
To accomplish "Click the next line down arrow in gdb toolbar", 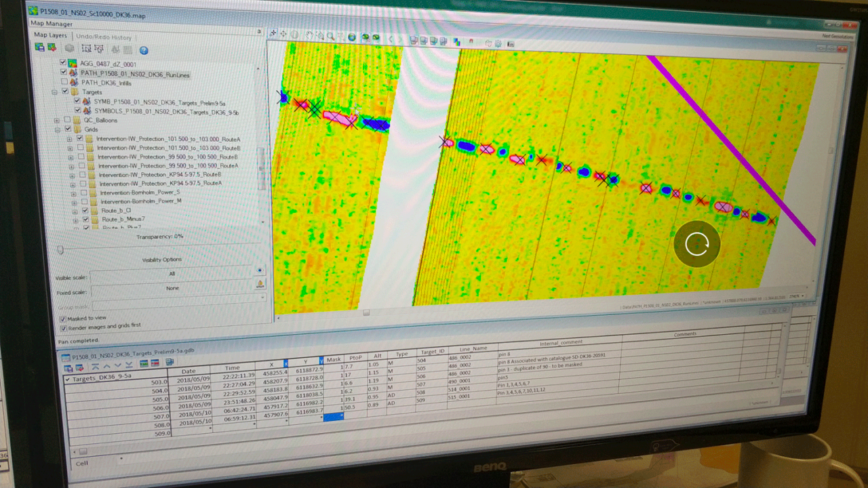I will pyautogui.click(x=118, y=365).
